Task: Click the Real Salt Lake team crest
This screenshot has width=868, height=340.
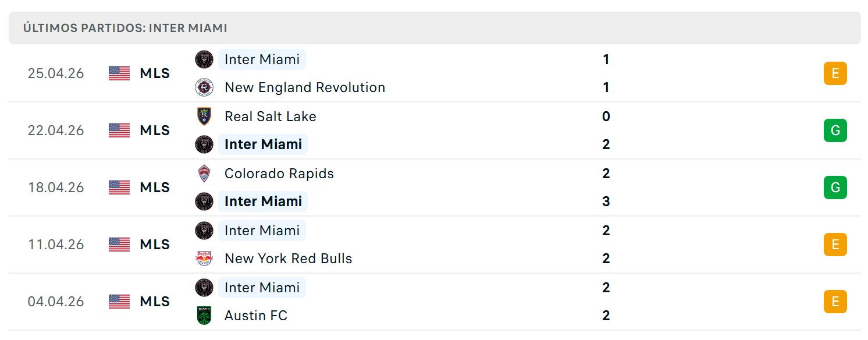Action: point(204,116)
